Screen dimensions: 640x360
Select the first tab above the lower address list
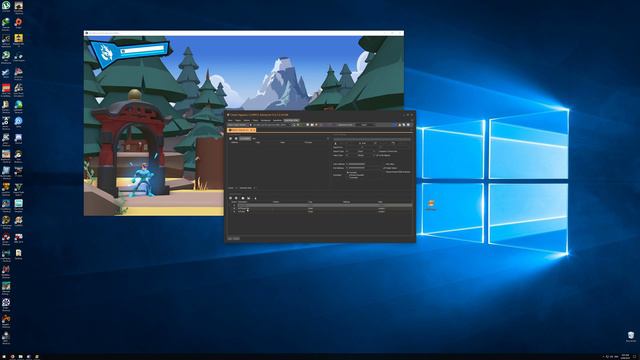pos(230,188)
